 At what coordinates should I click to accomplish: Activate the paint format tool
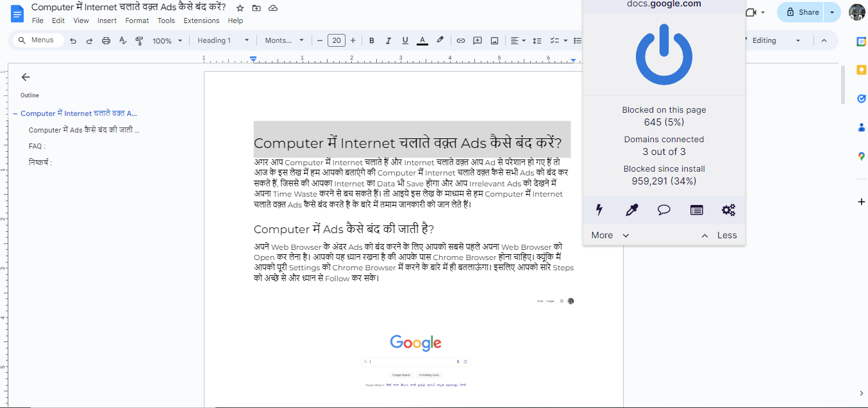coord(139,40)
